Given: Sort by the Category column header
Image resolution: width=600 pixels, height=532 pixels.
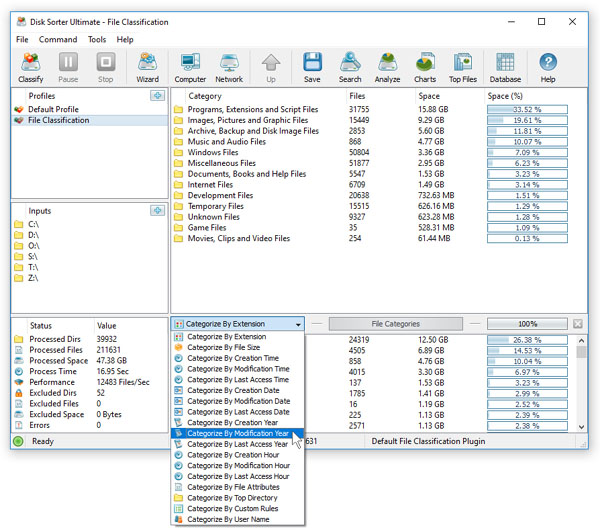Looking at the screenshot, I should coord(205,96).
